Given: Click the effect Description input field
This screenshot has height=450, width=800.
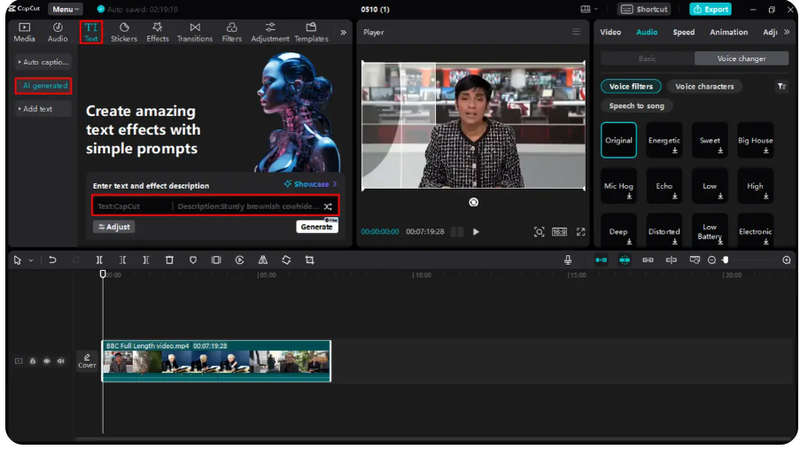Looking at the screenshot, I should [248, 206].
